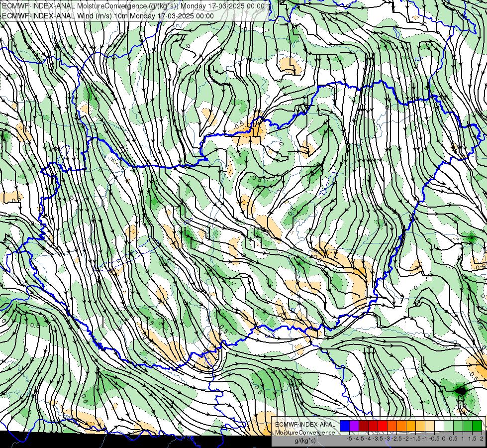Click the 'ECMWF-INDEX-ANAL' label in the legend

point(305,425)
